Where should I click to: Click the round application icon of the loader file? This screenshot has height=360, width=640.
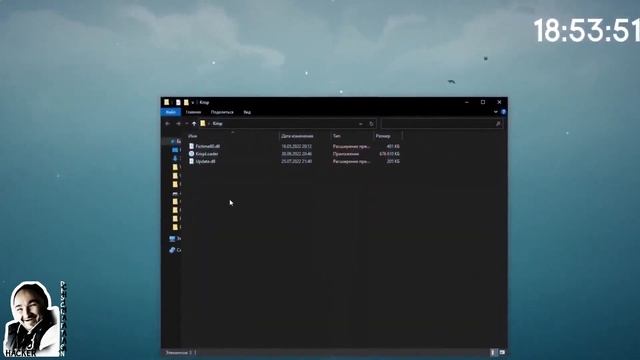[191, 154]
